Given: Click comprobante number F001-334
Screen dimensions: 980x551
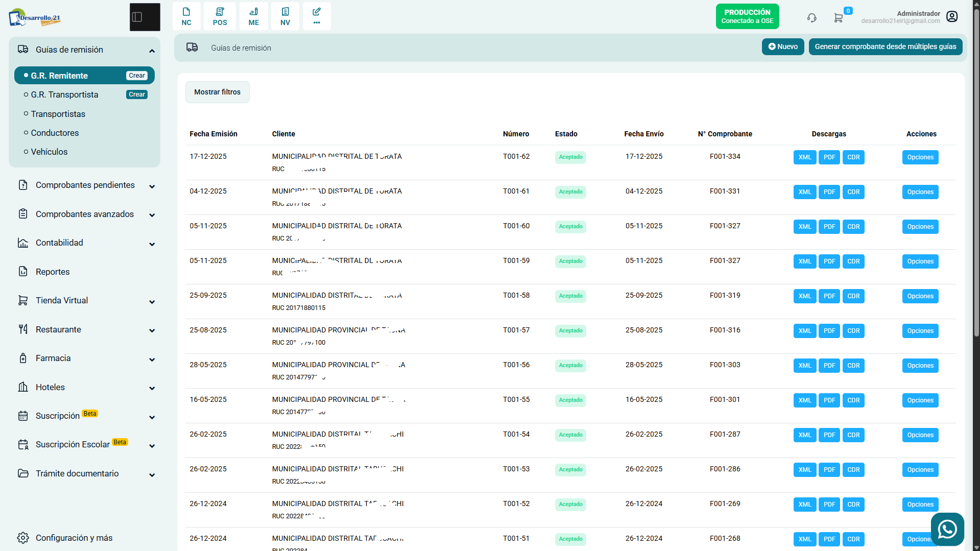Looking at the screenshot, I should coord(725,156).
